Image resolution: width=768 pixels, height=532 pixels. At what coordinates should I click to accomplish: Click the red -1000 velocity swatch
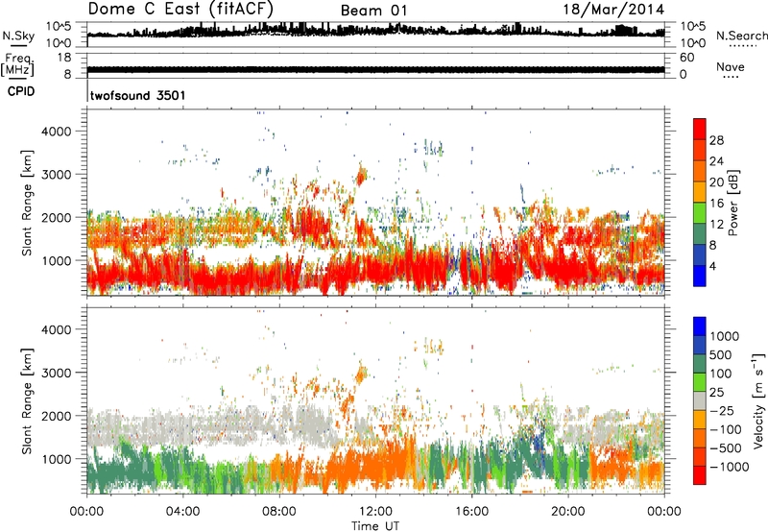[x=700, y=475]
